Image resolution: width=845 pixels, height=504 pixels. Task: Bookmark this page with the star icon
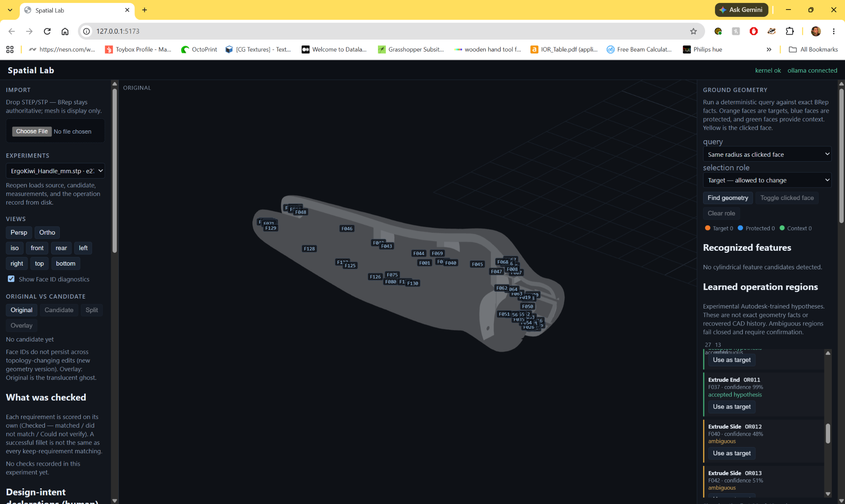coord(693,31)
